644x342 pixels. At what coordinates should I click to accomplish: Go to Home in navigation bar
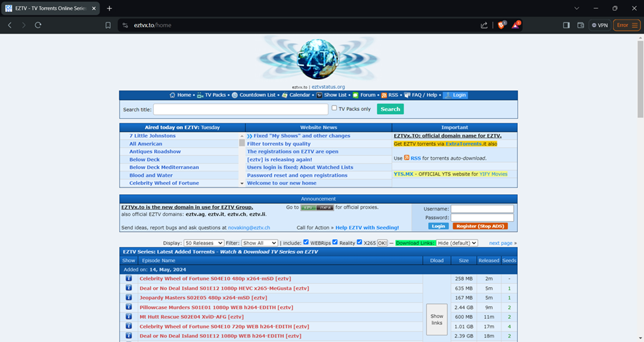(x=184, y=95)
